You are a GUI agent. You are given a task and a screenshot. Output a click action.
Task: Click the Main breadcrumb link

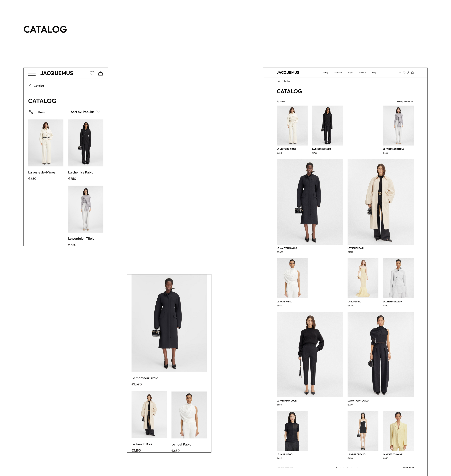point(278,81)
